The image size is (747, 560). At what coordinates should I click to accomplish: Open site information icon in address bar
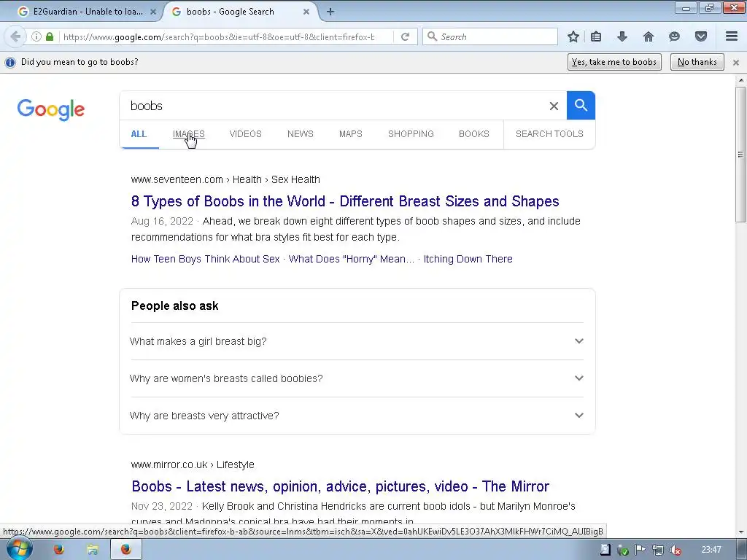click(36, 36)
